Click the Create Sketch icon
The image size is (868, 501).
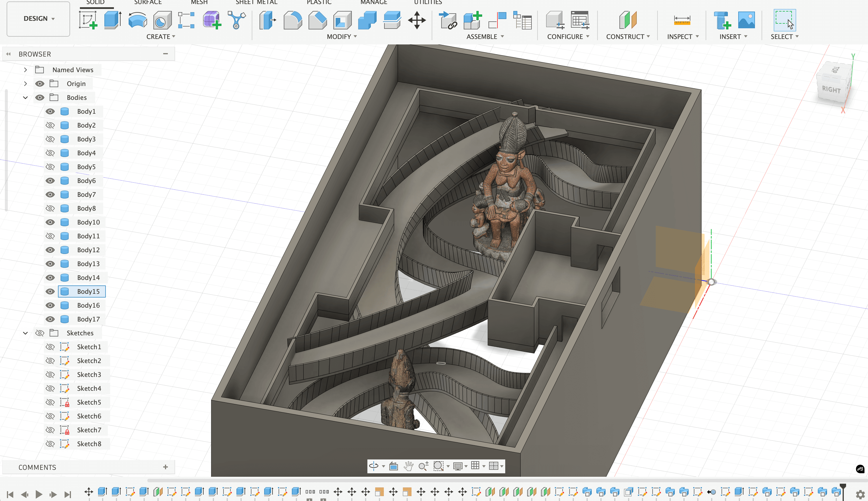pos(88,20)
